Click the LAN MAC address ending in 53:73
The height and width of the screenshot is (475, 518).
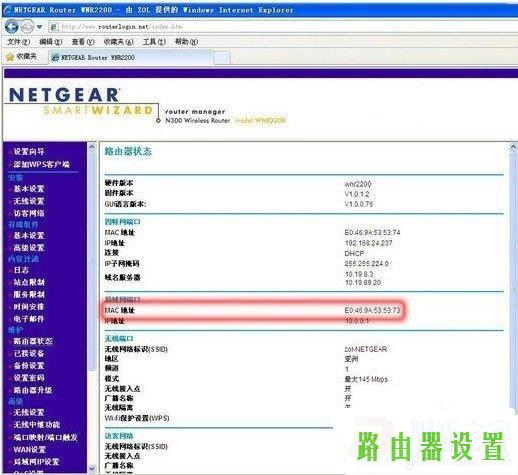(x=372, y=310)
